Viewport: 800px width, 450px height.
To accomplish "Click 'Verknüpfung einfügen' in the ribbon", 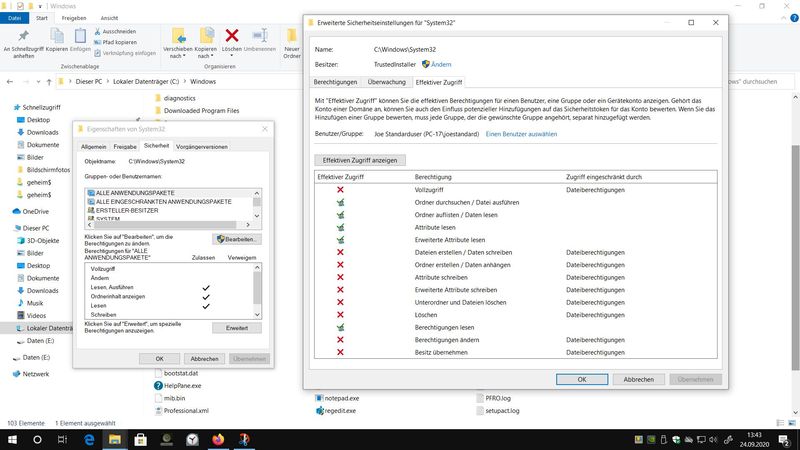I will click(125, 53).
